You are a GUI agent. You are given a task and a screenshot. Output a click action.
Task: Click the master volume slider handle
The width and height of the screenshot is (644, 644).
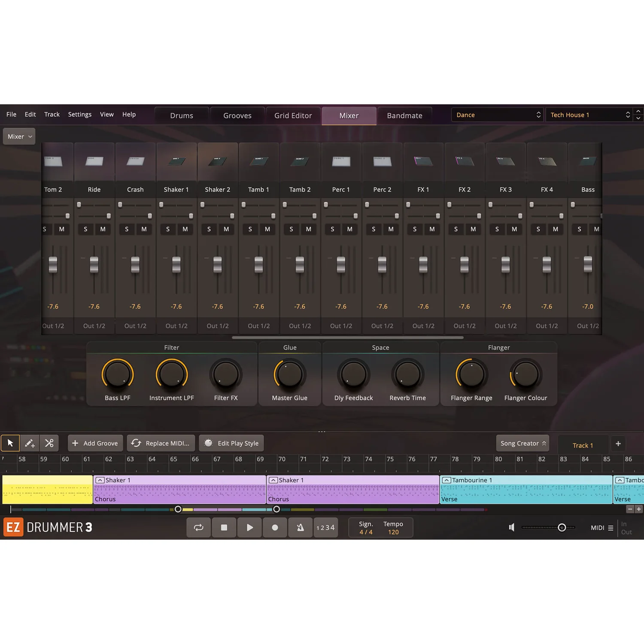[x=562, y=528]
